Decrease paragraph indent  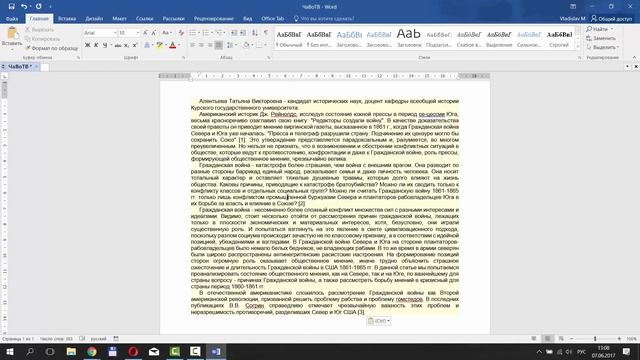234,33
